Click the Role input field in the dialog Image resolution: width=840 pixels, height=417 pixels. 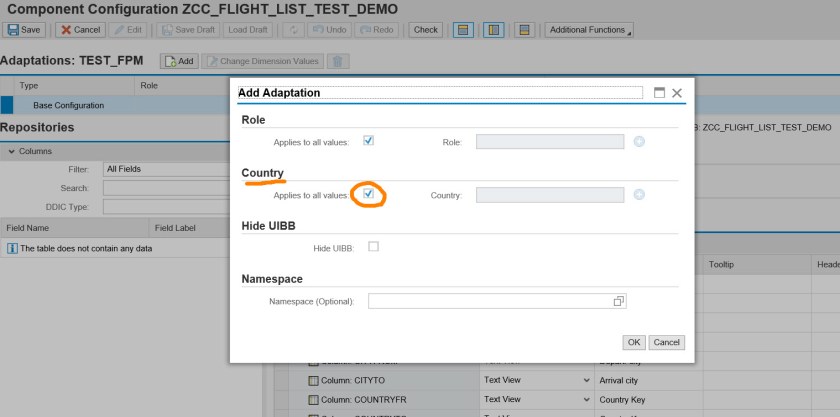[x=550, y=142]
